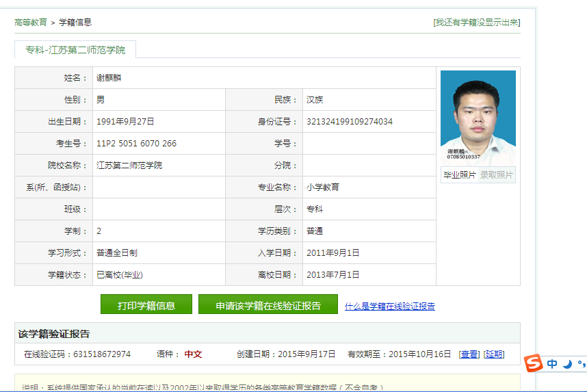Select the level value 专科
The width and height of the screenshot is (587, 392).
[x=315, y=209]
